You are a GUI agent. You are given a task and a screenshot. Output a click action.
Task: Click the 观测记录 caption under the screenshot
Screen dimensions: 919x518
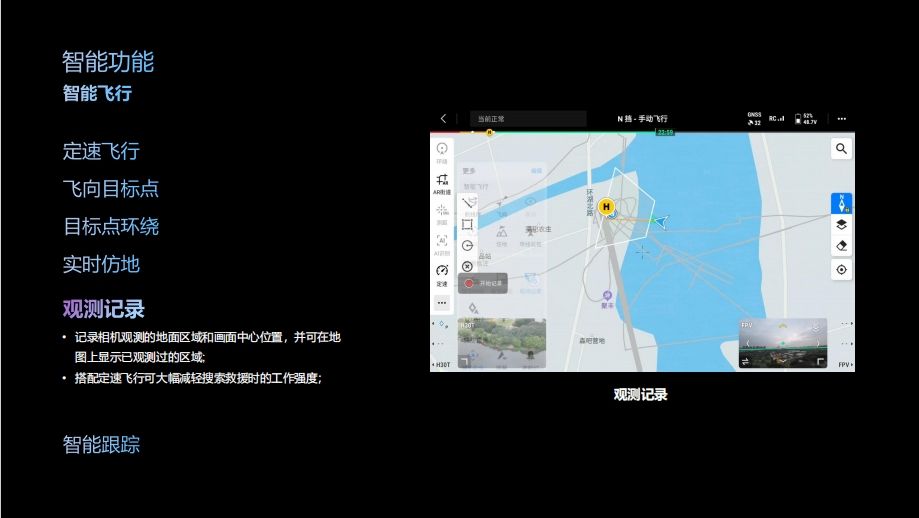(641, 395)
